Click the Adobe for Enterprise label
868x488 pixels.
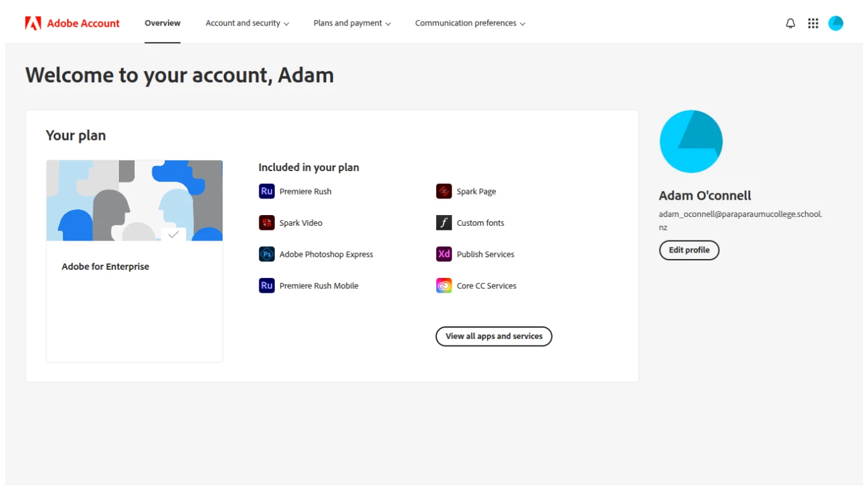(106, 267)
